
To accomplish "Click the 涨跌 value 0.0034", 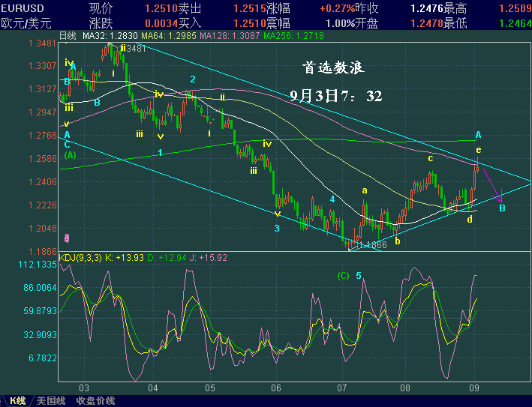I will coord(162,23).
